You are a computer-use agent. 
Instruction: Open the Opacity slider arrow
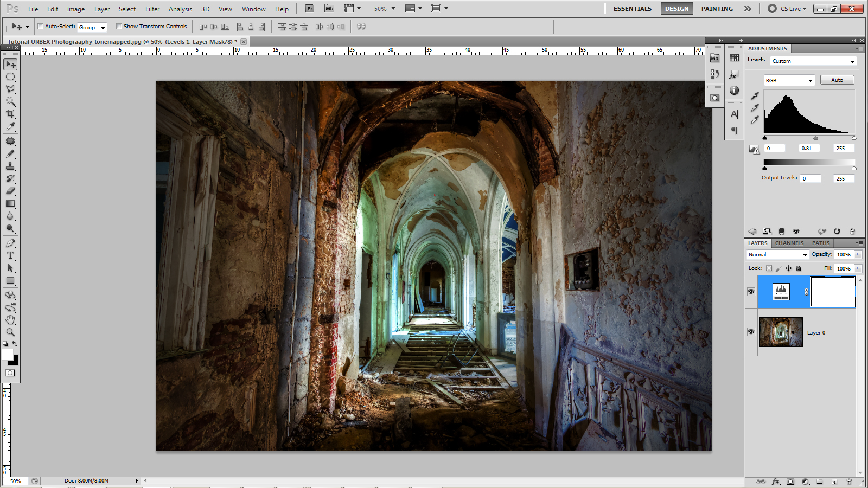tap(858, 255)
